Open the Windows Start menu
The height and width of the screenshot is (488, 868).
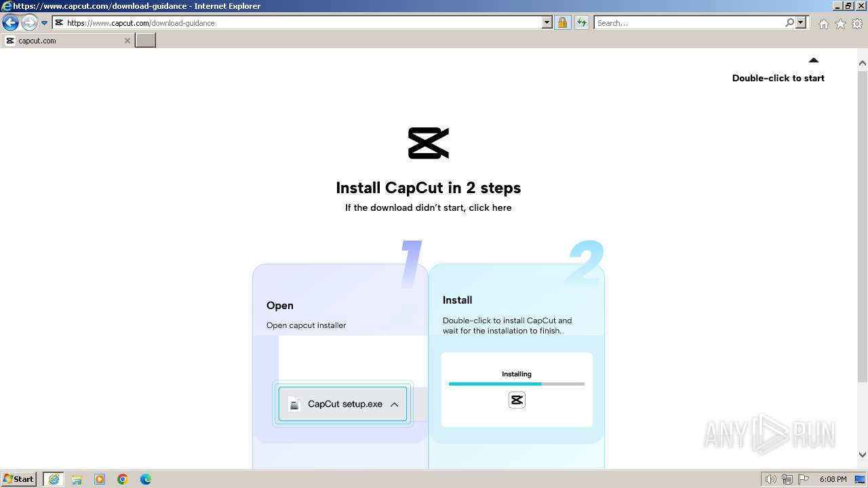(x=19, y=479)
